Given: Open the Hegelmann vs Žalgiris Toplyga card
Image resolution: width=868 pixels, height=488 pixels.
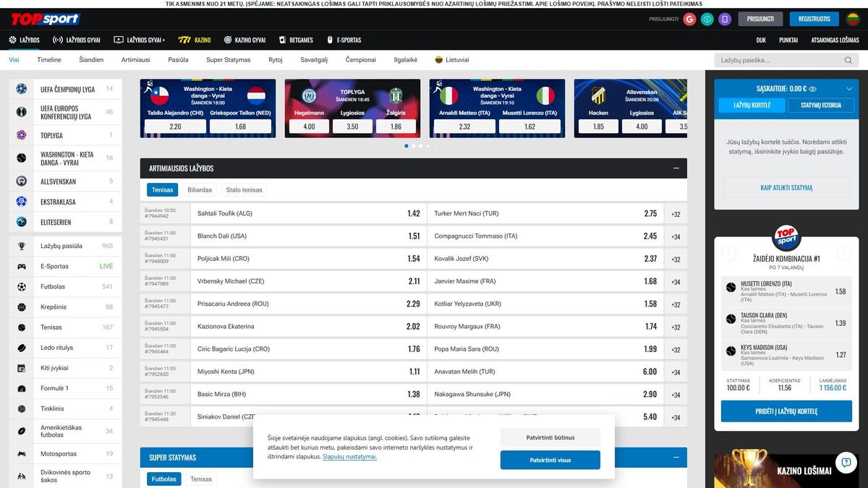Looking at the screenshot, I should click(352, 108).
